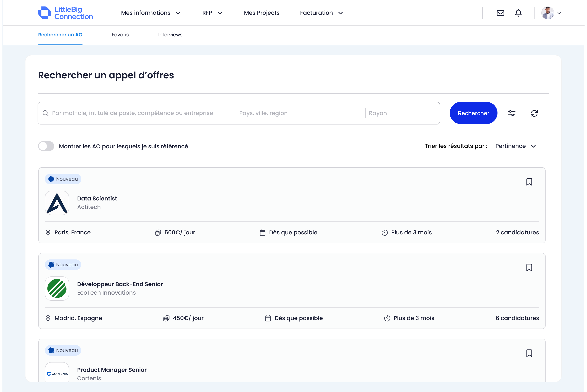Open the advanced filters slider icon
The width and height of the screenshot is (587, 392).
click(511, 113)
